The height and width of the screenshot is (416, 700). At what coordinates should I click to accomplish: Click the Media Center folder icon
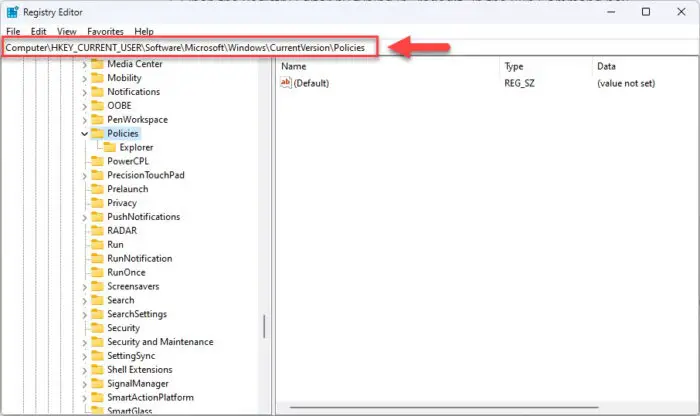tap(97, 64)
